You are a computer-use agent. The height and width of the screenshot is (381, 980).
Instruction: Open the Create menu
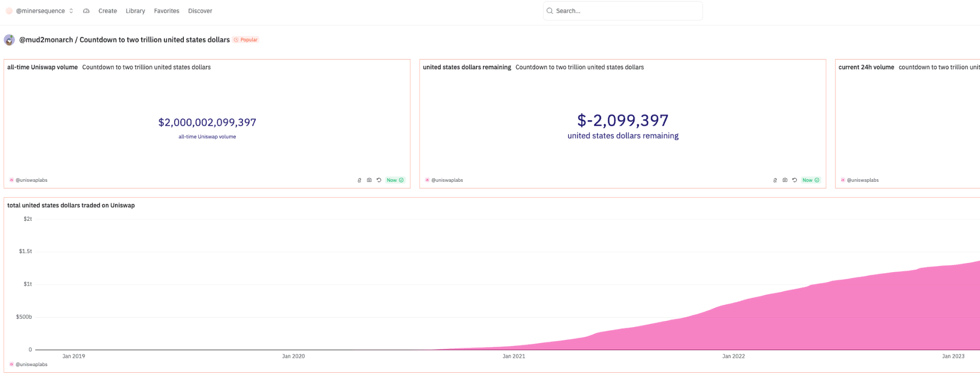click(107, 11)
